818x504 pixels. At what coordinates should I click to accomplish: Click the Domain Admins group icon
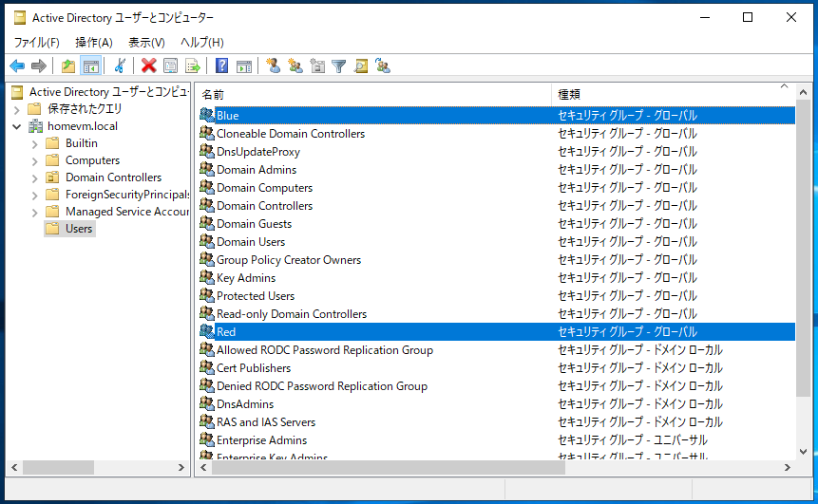[207, 169]
